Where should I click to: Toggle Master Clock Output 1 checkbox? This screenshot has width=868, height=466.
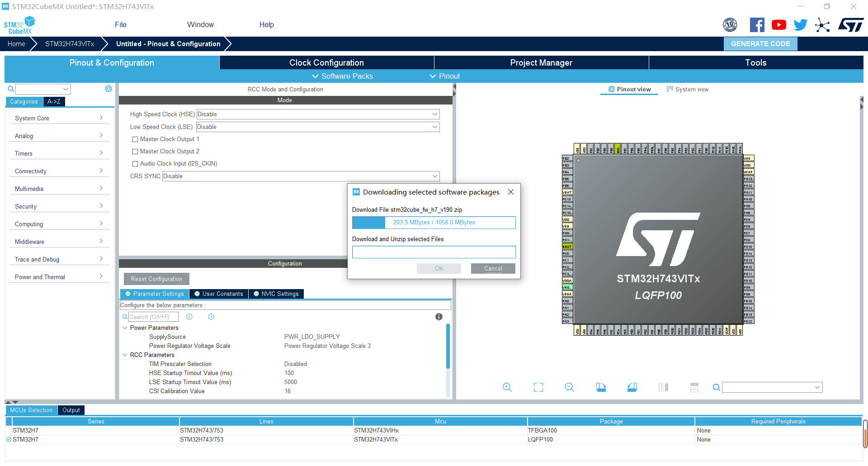click(135, 139)
